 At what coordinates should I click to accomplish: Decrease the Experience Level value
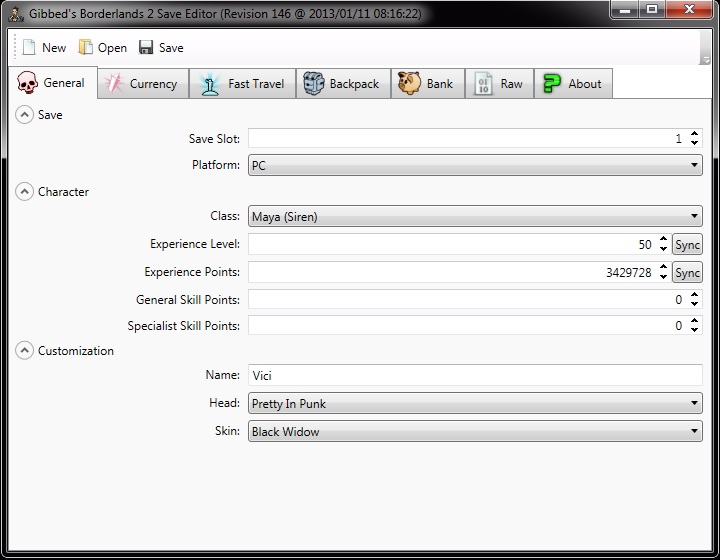663,249
